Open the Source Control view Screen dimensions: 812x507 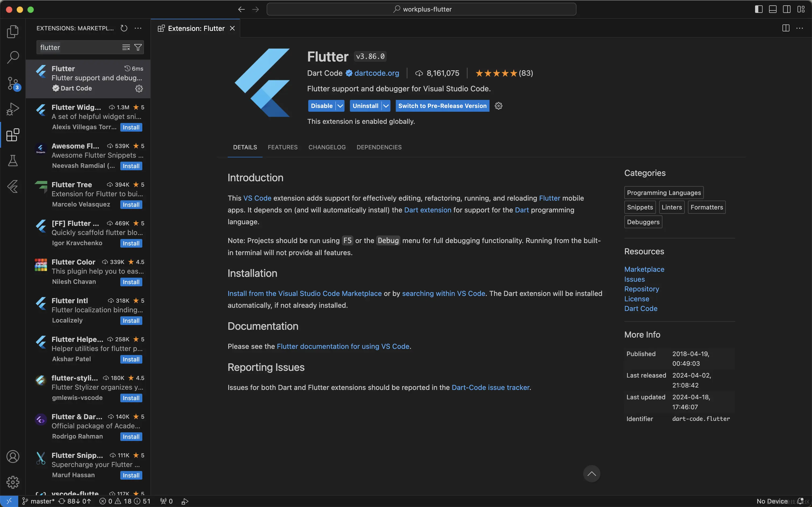(13, 83)
